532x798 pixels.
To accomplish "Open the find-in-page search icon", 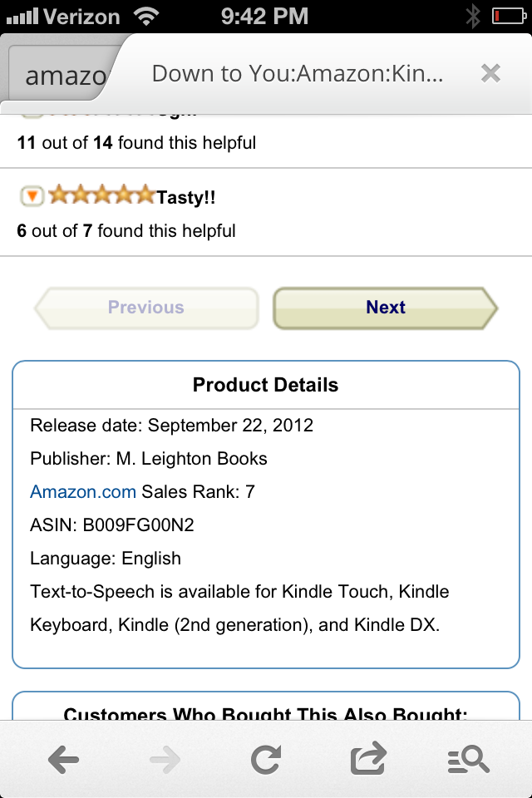I will tap(468, 759).
